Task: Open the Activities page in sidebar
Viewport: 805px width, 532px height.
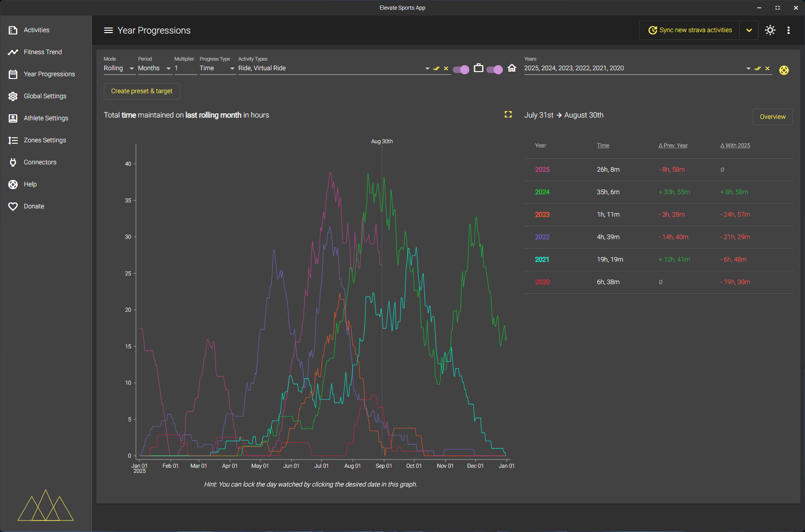Action: click(x=36, y=30)
